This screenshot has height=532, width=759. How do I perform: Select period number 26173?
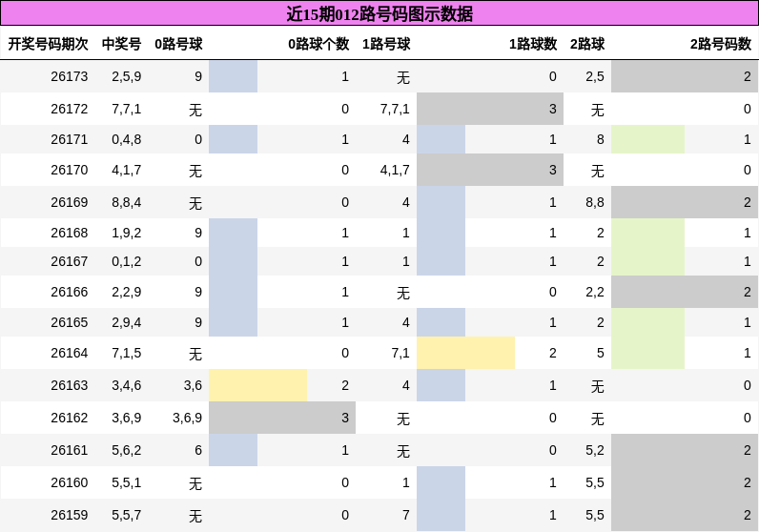click(x=70, y=76)
